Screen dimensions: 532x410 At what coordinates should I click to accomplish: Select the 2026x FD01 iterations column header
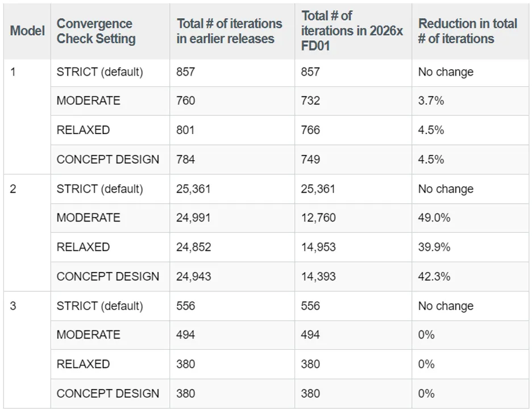(352, 31)
